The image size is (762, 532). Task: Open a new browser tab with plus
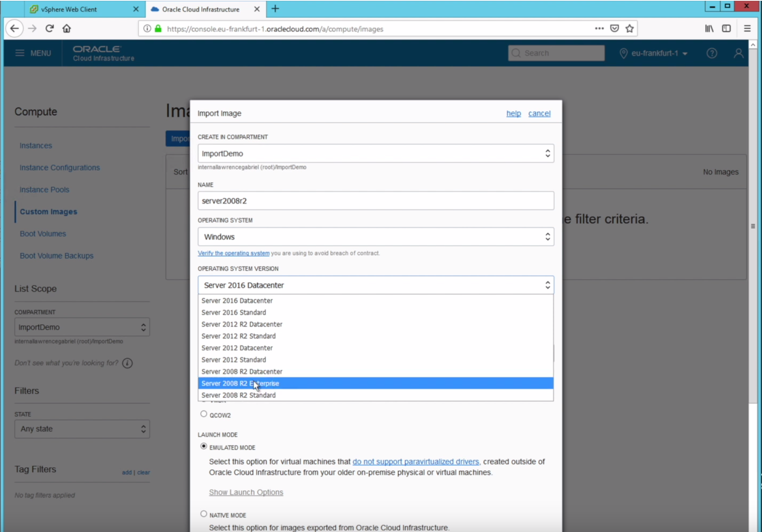(x=275, y=9)
